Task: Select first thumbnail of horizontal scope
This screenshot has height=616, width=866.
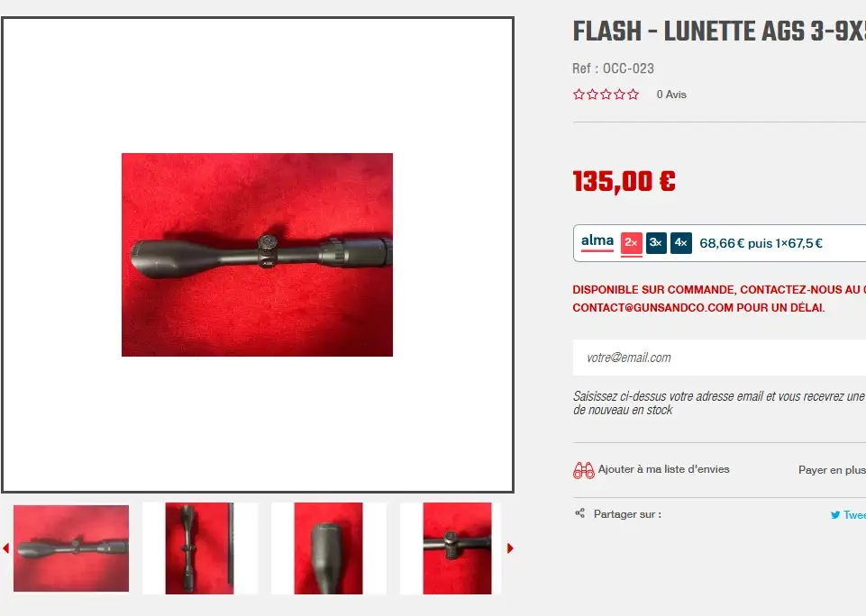Action: click(71, 548)
